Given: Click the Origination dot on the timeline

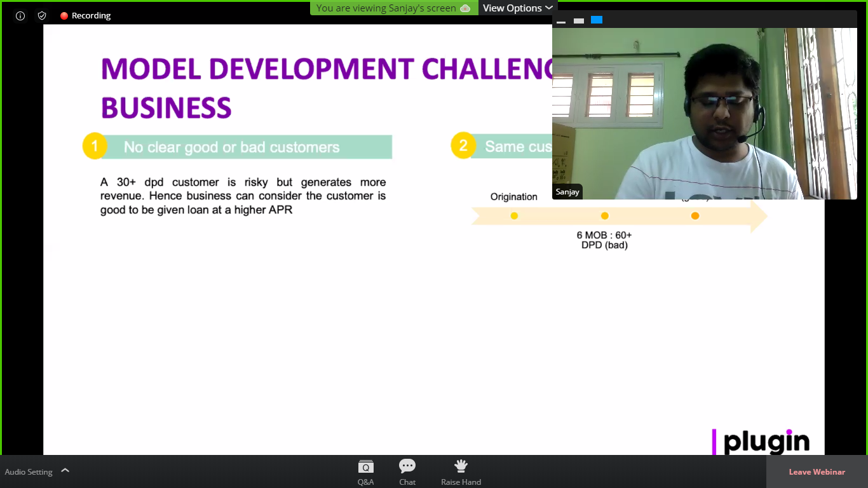Looking at the screenshot, I should point(514,216).
